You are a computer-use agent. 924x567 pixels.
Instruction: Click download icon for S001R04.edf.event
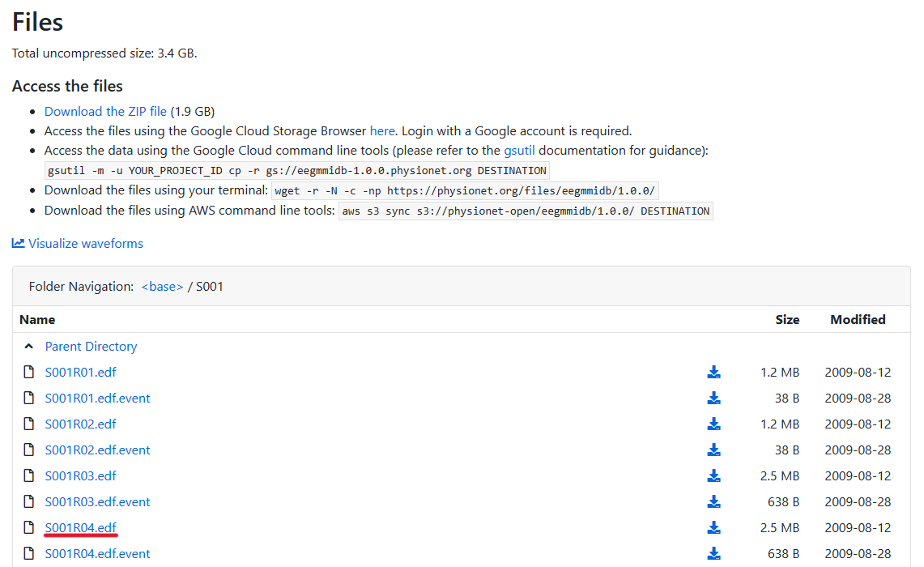click(713, 554)
